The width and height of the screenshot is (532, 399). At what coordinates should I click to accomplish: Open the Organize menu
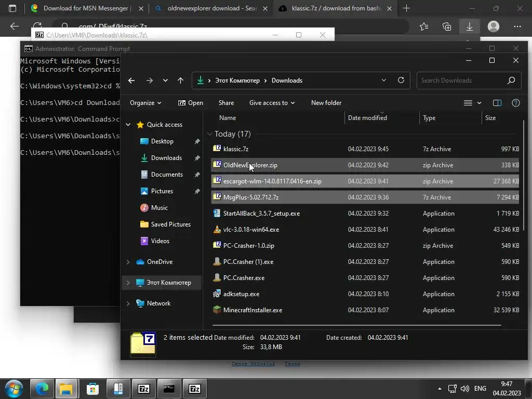tap(145, 103)
